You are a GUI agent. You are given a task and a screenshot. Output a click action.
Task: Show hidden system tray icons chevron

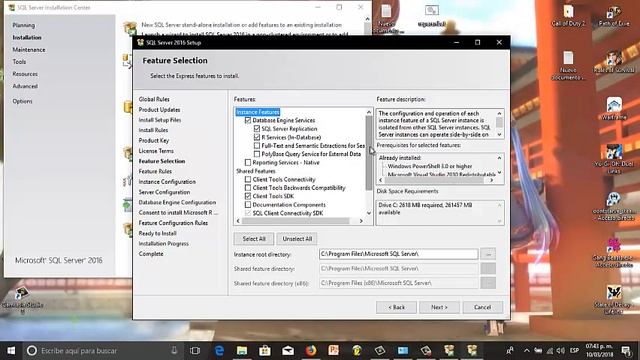pos(527,351)
